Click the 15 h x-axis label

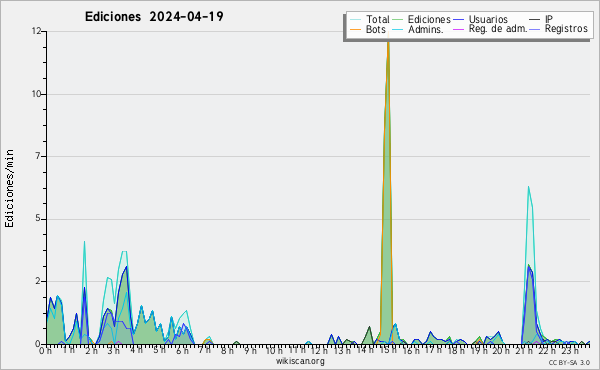tap(388, 350)
